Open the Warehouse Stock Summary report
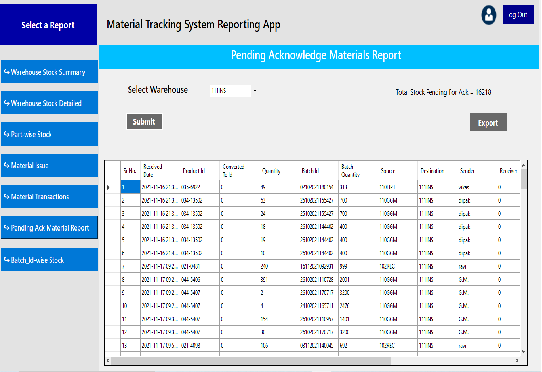This screenshot has height=372, width=542. click(49, 72)
